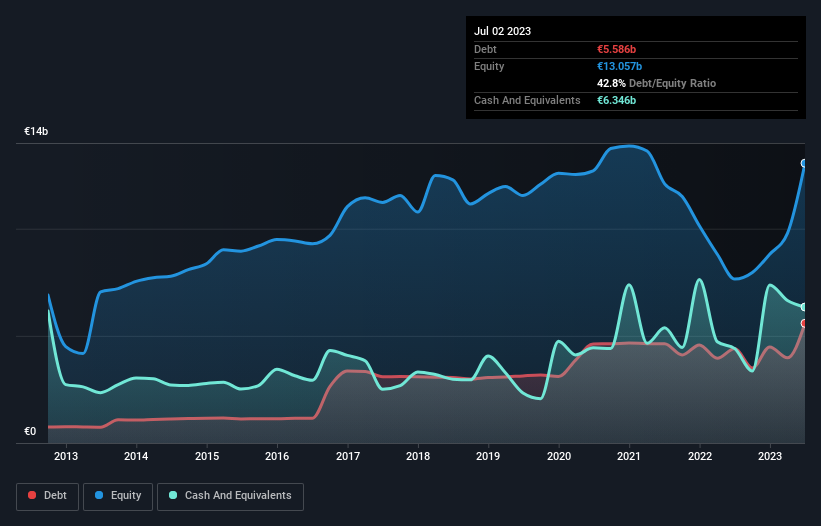Click the 2014 x-axis label
821x526 pixels.
click(136, 456)
